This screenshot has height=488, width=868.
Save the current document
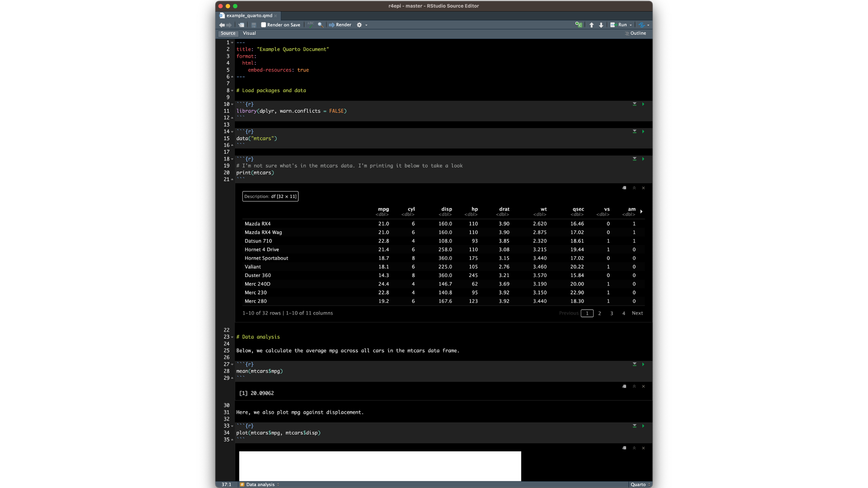254,25
